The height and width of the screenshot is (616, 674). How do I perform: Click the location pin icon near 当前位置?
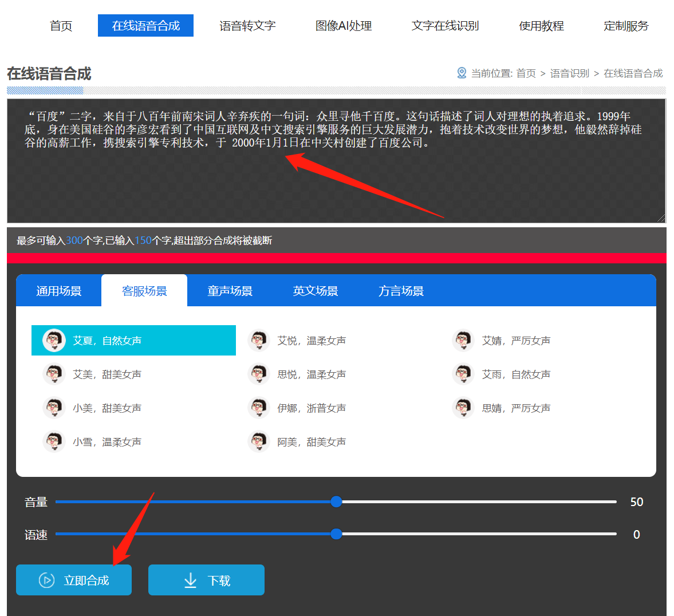[x=462, y=73]
